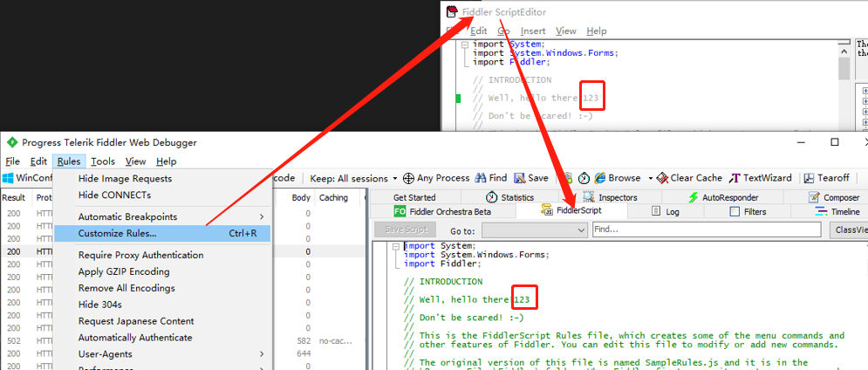Viewport: 868px width, 370px height.
Task: Click the Save floppy disk icon
Action: tap(519, 178)
